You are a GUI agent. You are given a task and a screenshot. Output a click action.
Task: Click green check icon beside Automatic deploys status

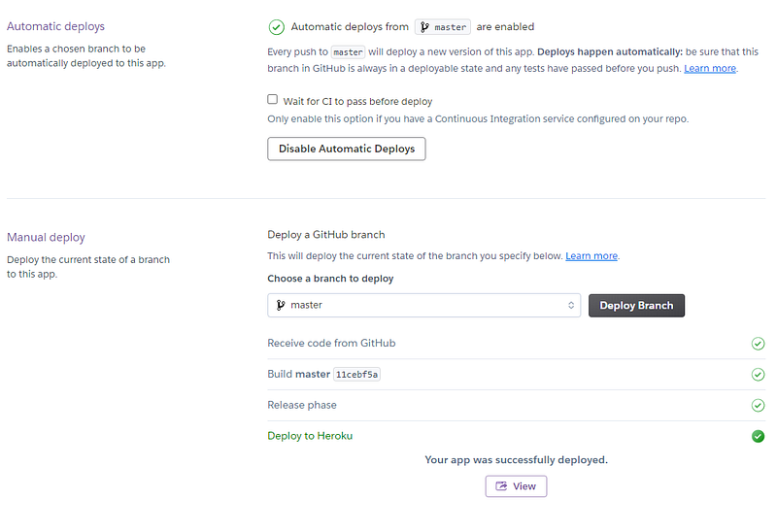click(276, 27)
